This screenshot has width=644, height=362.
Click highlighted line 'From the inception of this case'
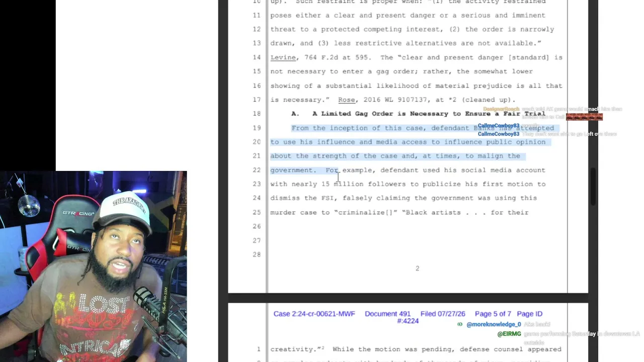[423, 128]
